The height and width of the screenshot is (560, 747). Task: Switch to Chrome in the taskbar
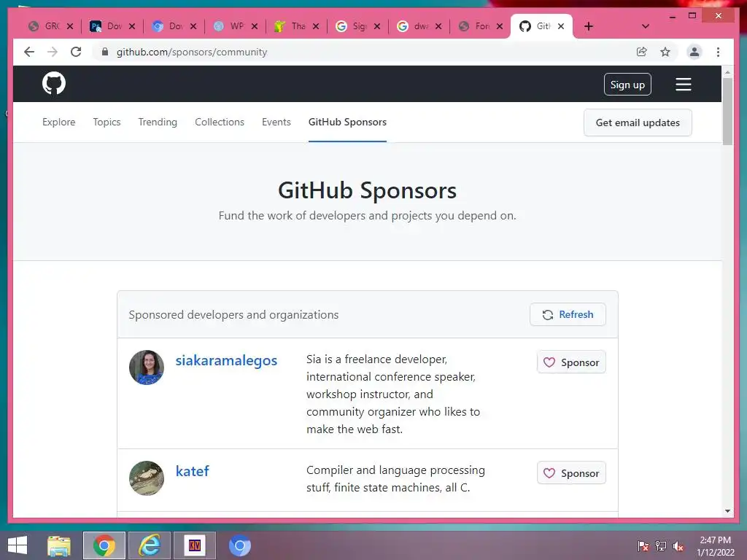[104, 545]
